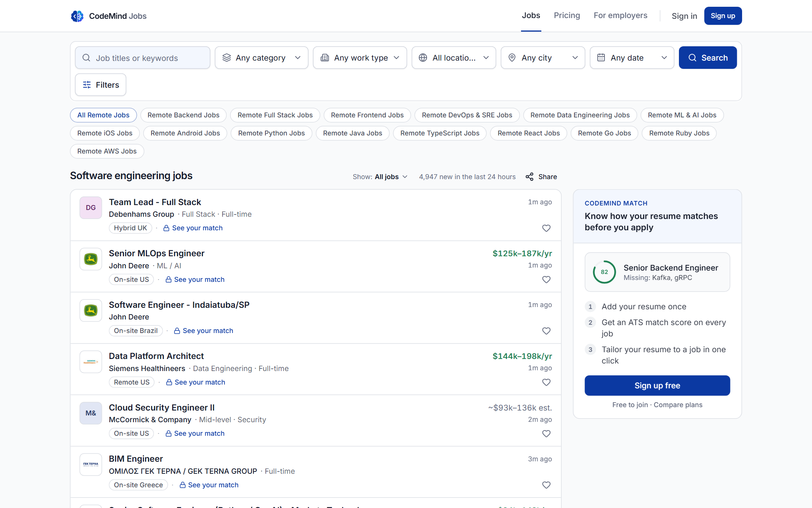The image size is (812, 508).
Task: Click the On-site Greece tag
Action: [x=138, y=485]
